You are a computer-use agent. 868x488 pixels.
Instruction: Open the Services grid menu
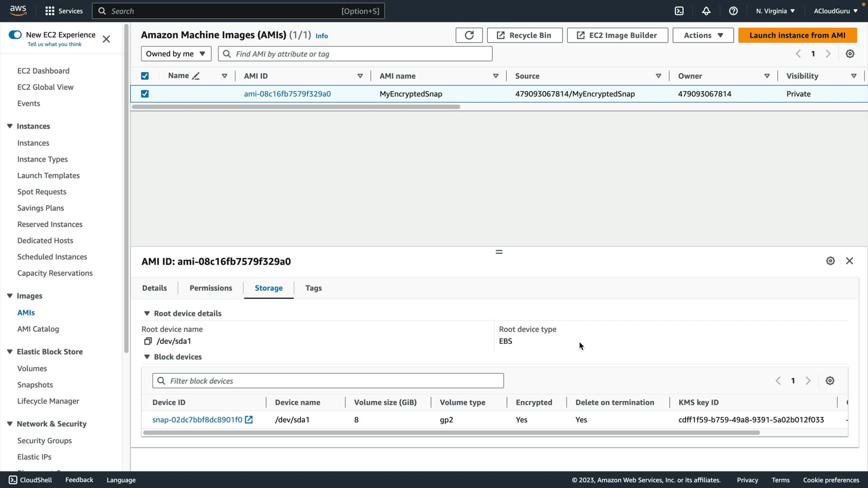(x=50, y=11)
